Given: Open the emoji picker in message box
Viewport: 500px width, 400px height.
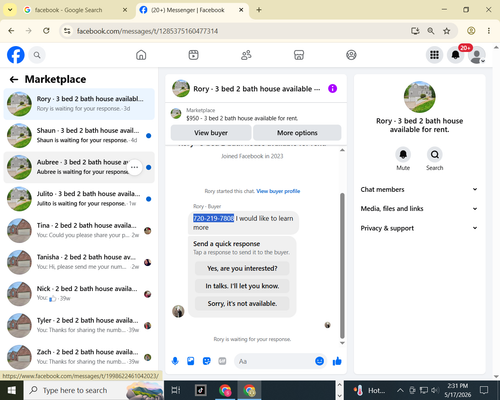Looking at the screenshot, I should (x=319, y=361).
